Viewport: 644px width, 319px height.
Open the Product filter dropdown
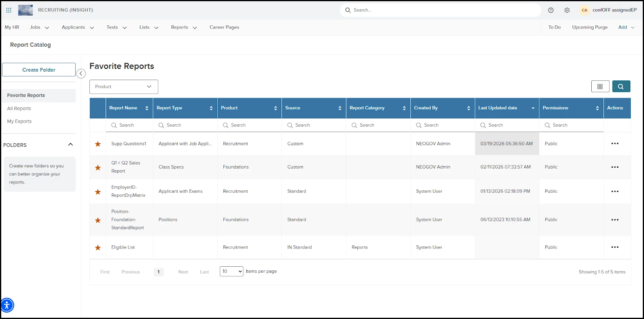[124, 87]
